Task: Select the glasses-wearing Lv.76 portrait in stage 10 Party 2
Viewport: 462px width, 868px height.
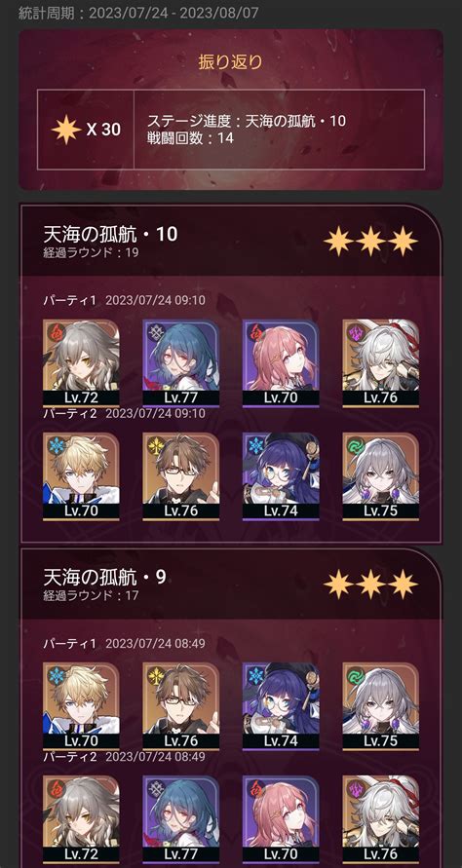Action: pos(180,476)
